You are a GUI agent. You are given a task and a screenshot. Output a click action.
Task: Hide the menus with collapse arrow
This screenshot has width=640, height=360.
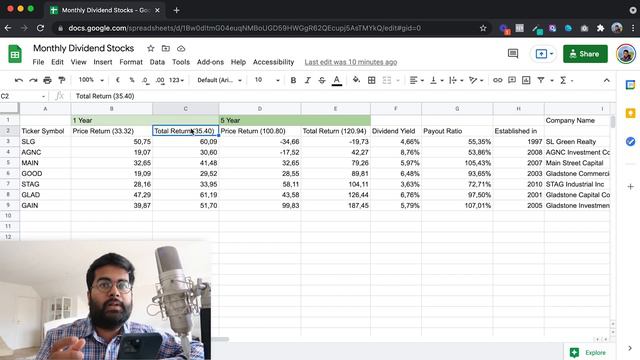[607, 80]
